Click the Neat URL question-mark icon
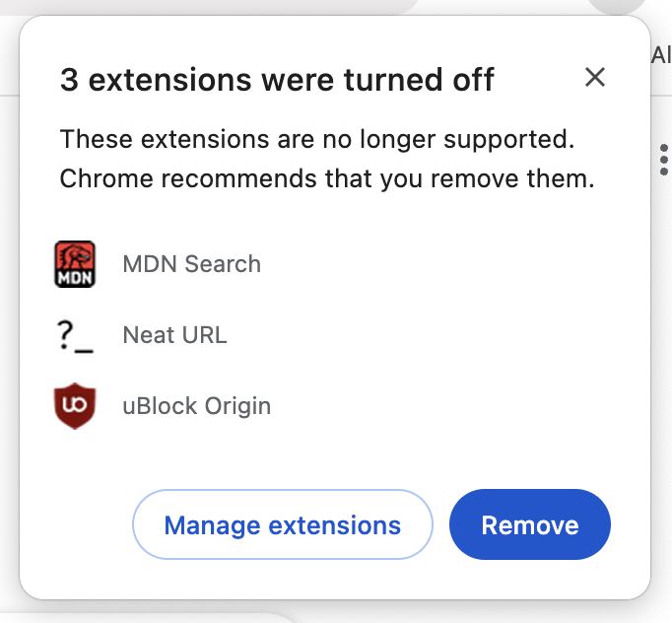 click(x=75, y=336)
